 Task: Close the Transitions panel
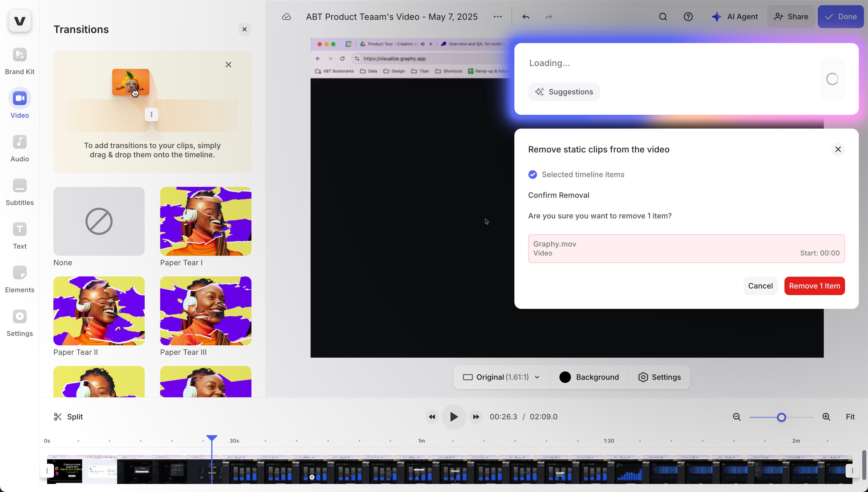244,29
